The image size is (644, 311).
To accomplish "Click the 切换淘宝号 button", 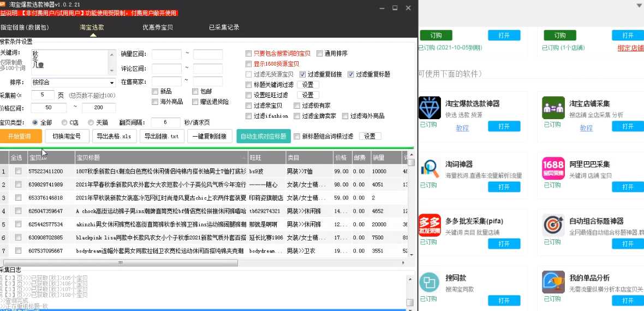I will coord(67,136).
